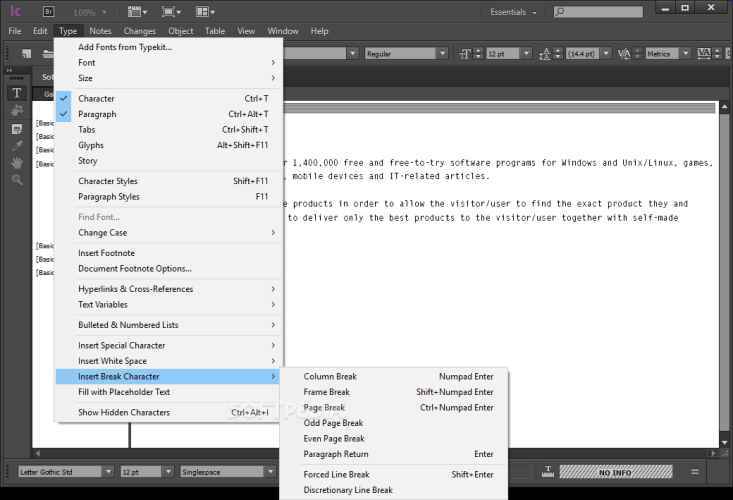Screen dimensions: 733x500
Task: Expand the Change Case submenu
Action: pos(102,233)
